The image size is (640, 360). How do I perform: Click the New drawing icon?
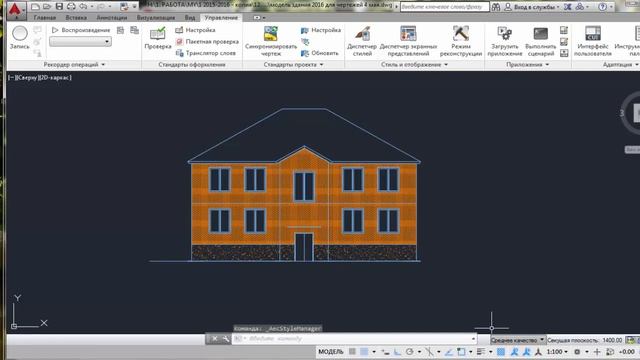[36, 7]
